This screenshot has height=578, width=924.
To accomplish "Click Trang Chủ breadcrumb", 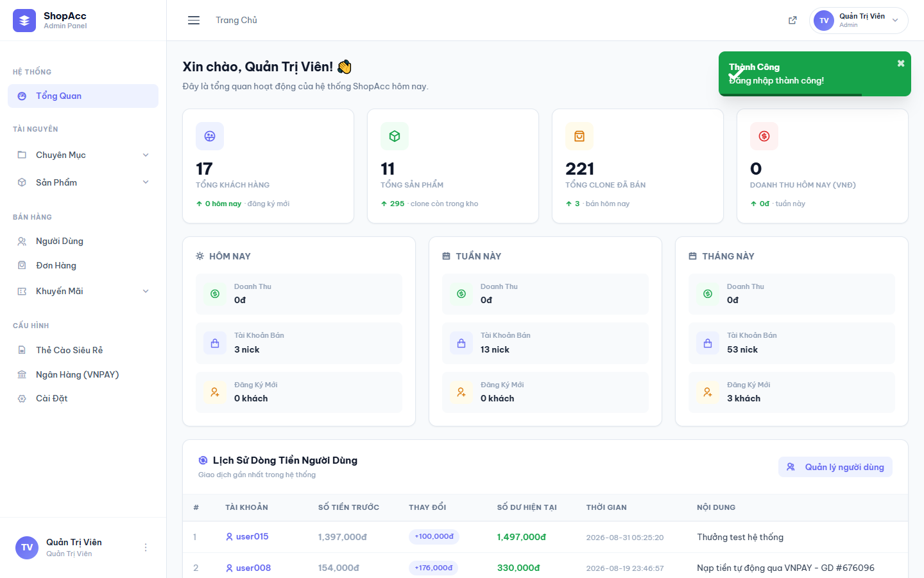I will pos(236,21).
